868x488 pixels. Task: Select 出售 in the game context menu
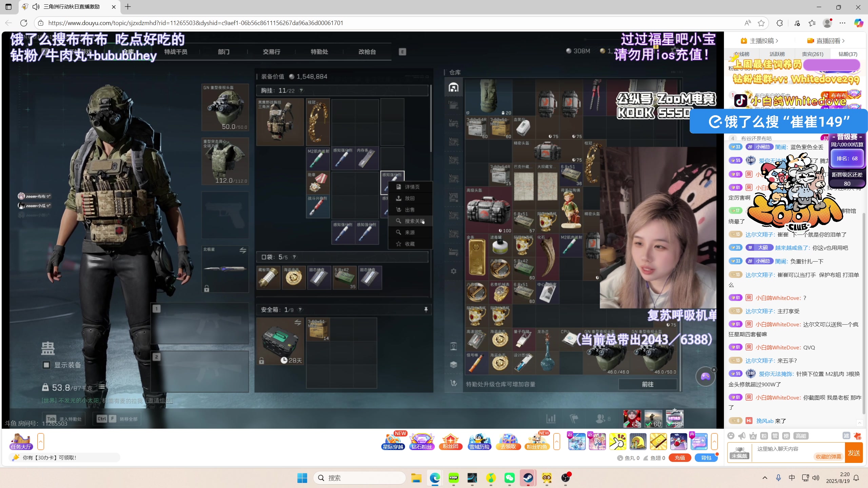[x=410, y=209]
